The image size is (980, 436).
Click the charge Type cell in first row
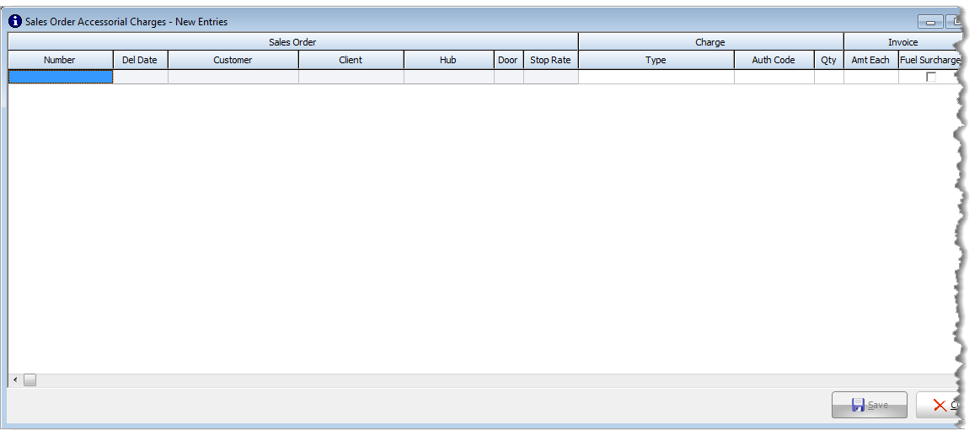[656, 77]
